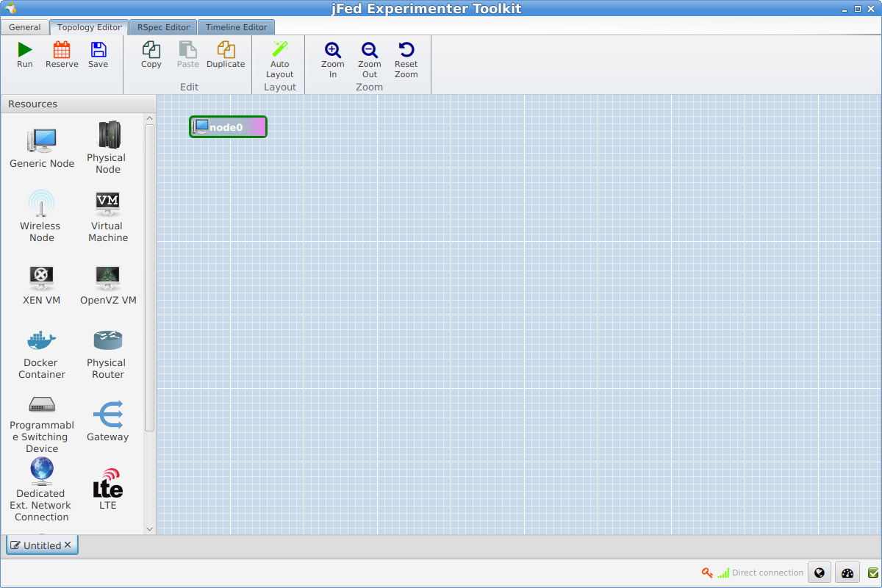Pick the Physical Node resource icon
882x588 pixels.
[109, 135]
